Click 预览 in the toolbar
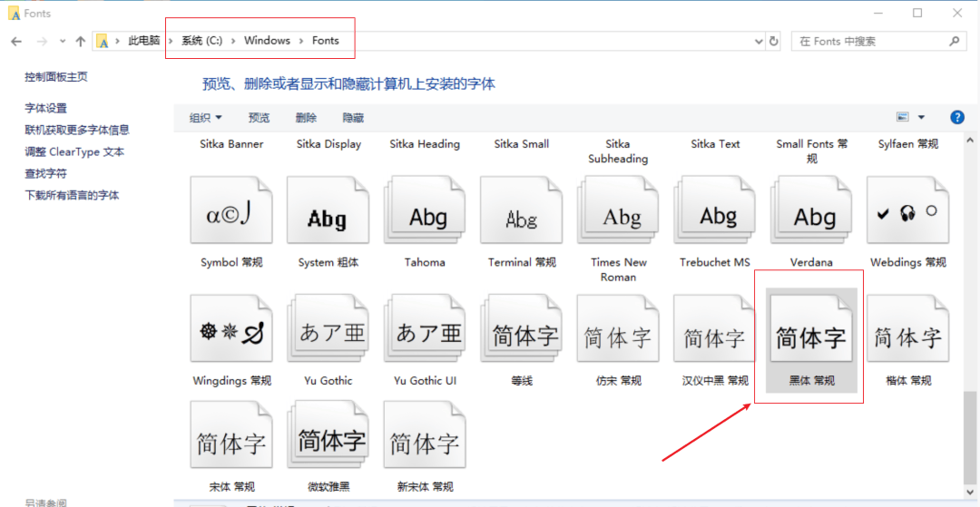Screen dimensions: 980x507 pyautogui.click(x=259, y=117)
